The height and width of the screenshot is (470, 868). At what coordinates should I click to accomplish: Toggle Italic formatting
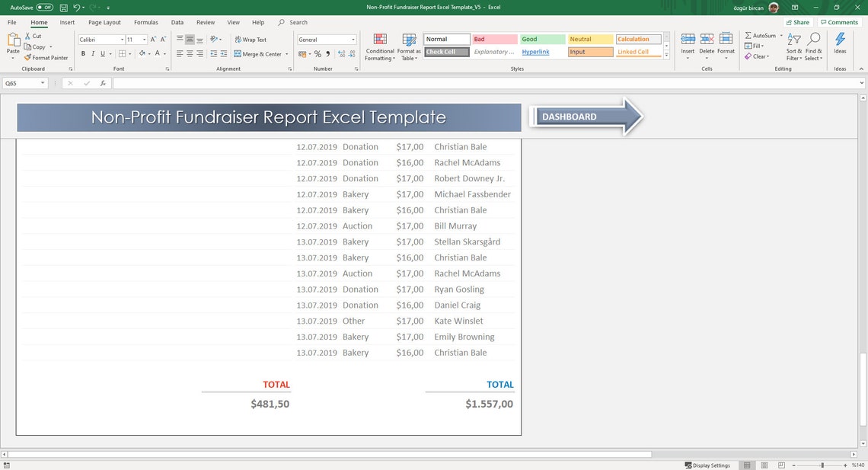[93, 53]
